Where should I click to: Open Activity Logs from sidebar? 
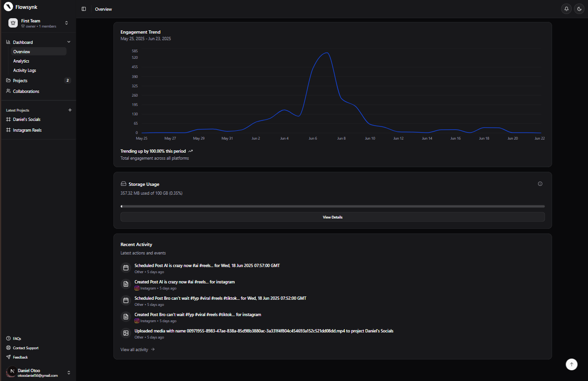pyautogui.click(x=24, y=70)
